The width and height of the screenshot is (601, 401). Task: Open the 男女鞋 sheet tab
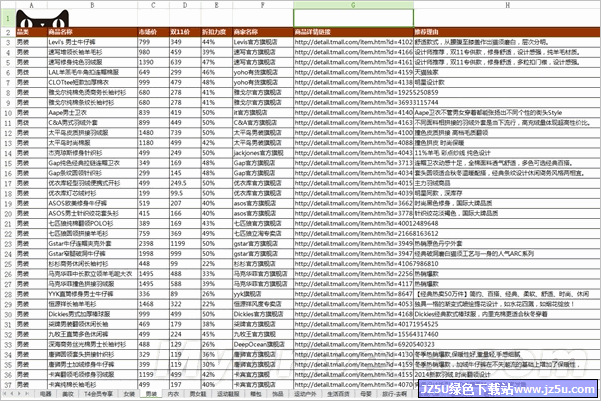[198, 394]
